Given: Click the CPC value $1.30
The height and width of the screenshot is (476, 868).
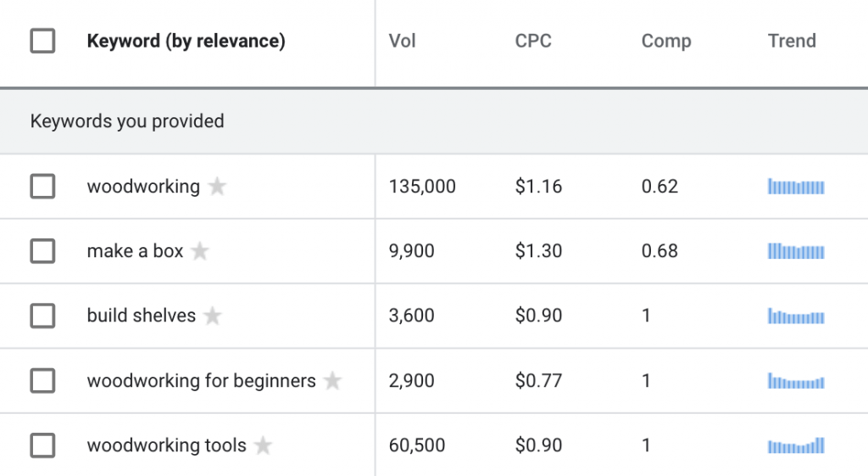Looking at the screenshot, I should [538, 251].
